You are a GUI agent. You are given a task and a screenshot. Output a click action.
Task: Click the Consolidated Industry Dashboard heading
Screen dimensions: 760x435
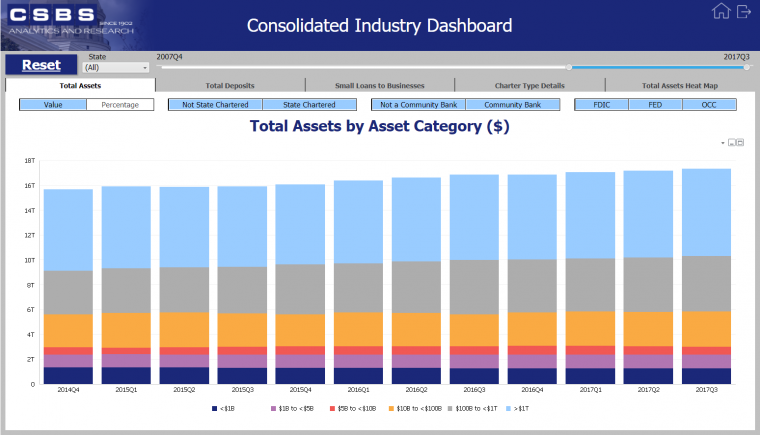coord(380,26)
